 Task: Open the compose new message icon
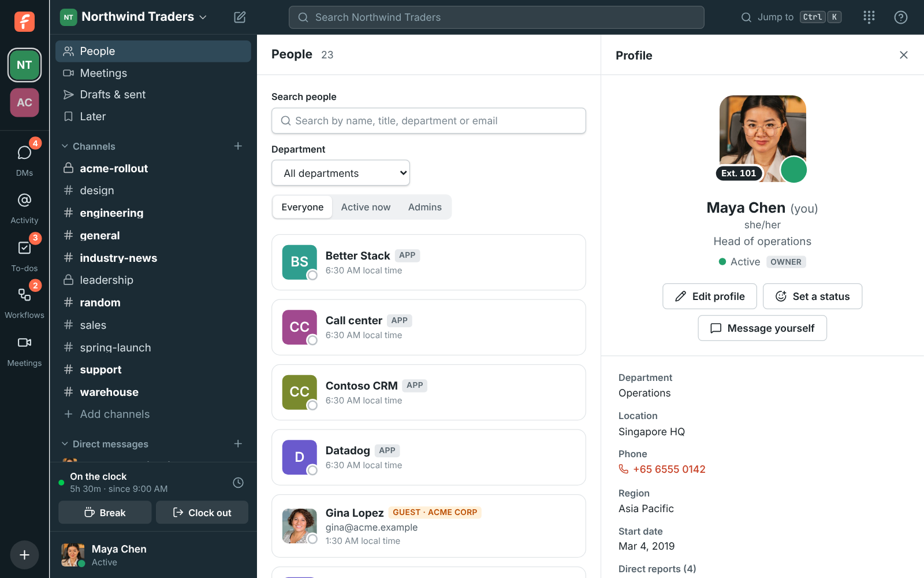point(240,17)
